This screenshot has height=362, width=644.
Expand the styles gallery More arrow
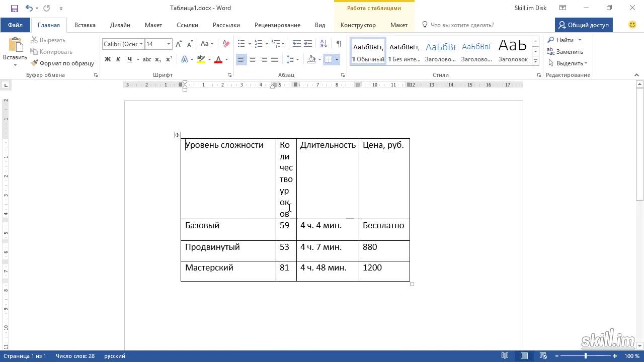(536, 61)
